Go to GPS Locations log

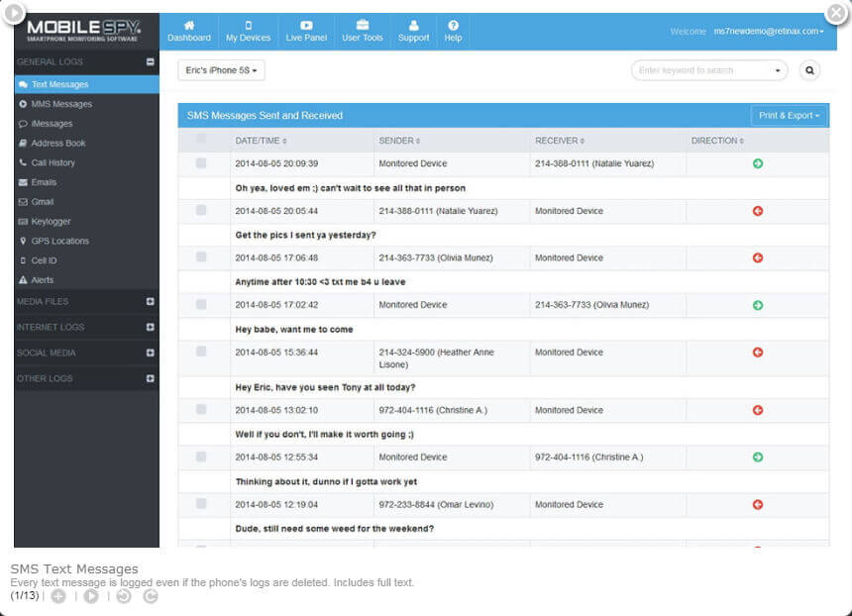point(59,241)
